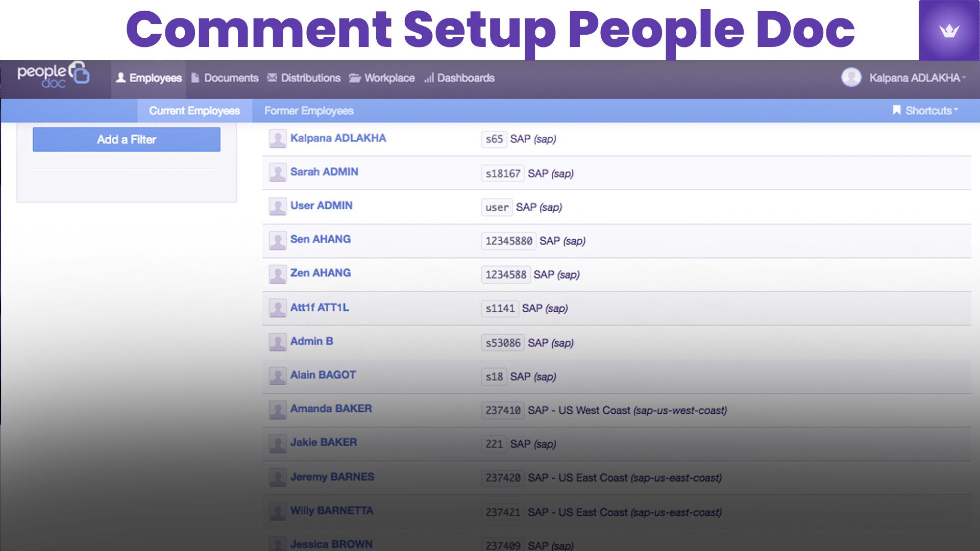Screen dimensions: 980x551
Task: Click employee ID badge 1234588
Action: pyautogui.click(x=505, y=274)
